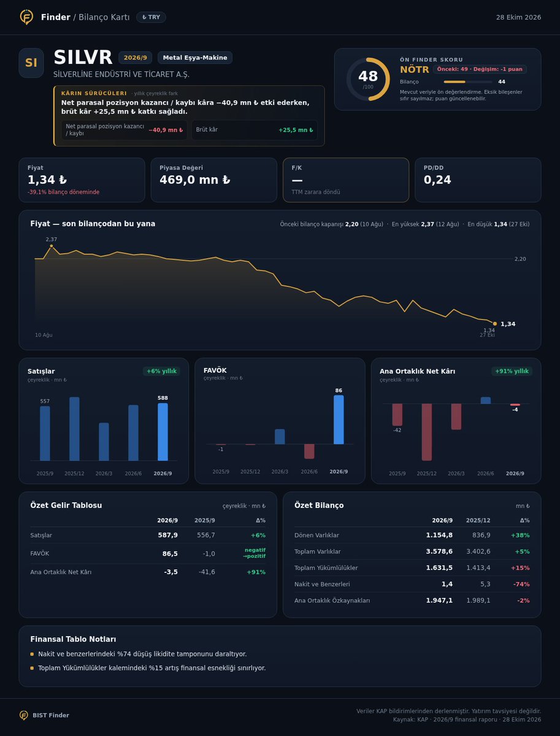Click the SI company avatar tile
The width and height of the screenshot is (560, 736).
point(31,63)
